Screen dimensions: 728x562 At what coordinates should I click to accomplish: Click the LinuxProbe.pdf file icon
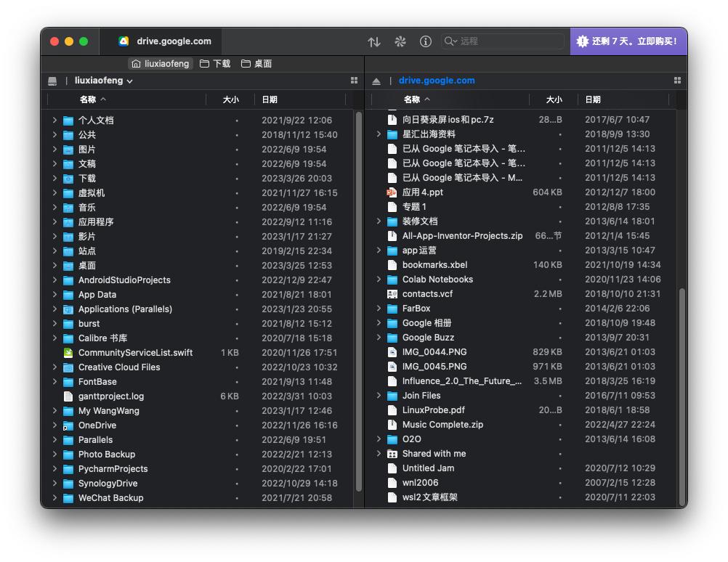392,410
